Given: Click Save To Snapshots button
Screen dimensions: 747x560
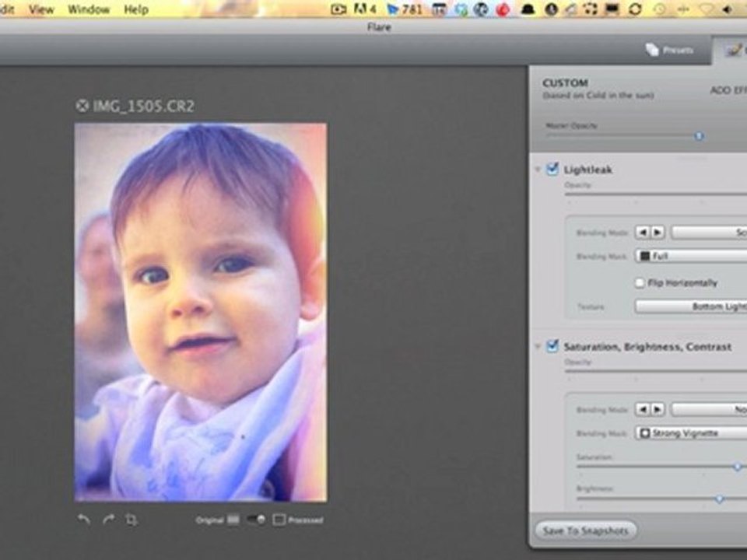Looking at the screenshot, I should [x=585, y=530].
